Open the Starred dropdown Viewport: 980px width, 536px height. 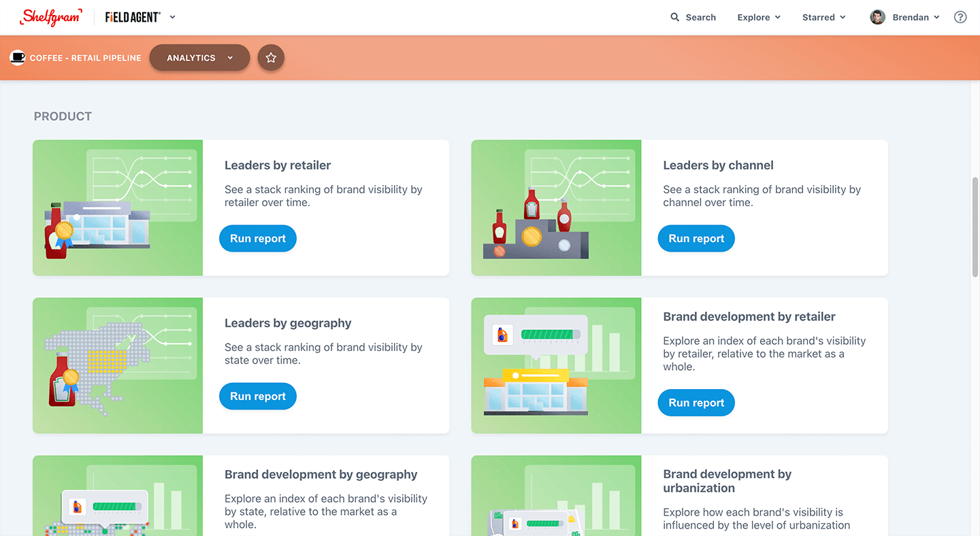[823, 17]
